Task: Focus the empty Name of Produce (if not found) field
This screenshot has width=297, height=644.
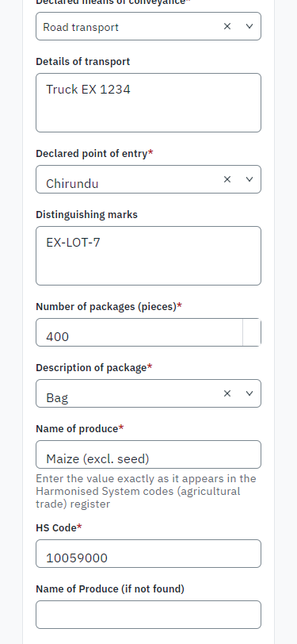Action: coord(149,615)
